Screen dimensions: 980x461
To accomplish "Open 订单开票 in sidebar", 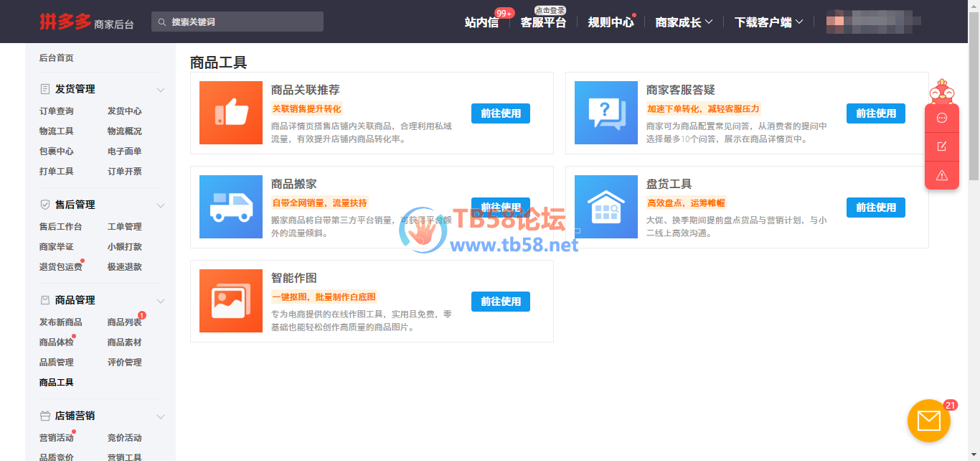I will pyautogui.click(x=125, y=172).
